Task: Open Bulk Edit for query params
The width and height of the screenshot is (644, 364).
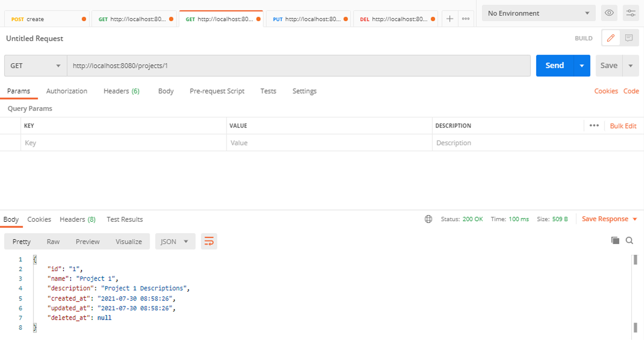Action: [623, 125]
